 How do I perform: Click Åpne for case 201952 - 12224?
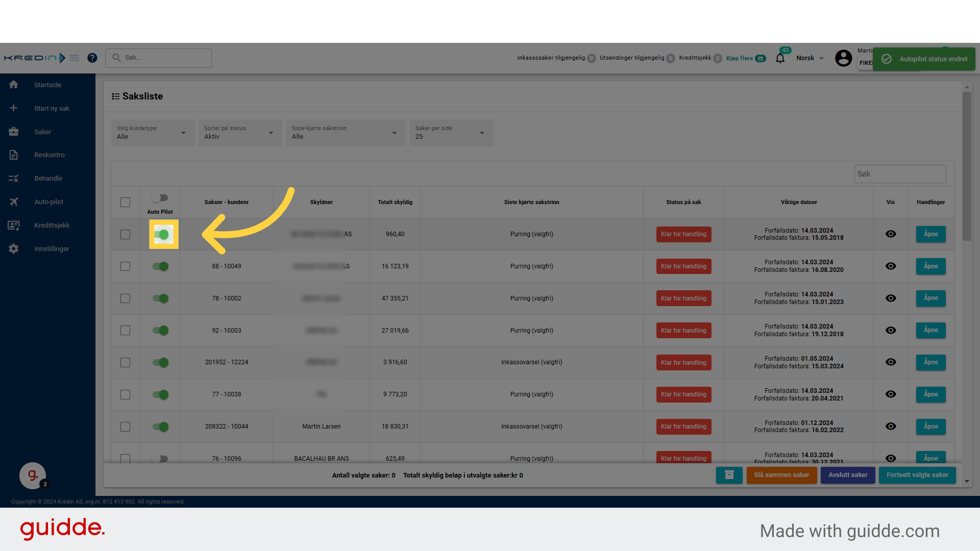(x=930, y=362)
